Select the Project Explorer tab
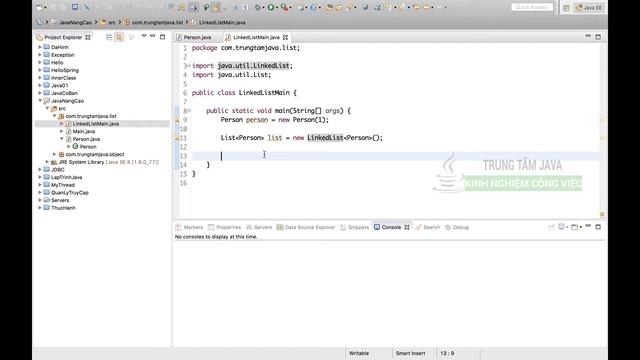 tap(63, 37)
